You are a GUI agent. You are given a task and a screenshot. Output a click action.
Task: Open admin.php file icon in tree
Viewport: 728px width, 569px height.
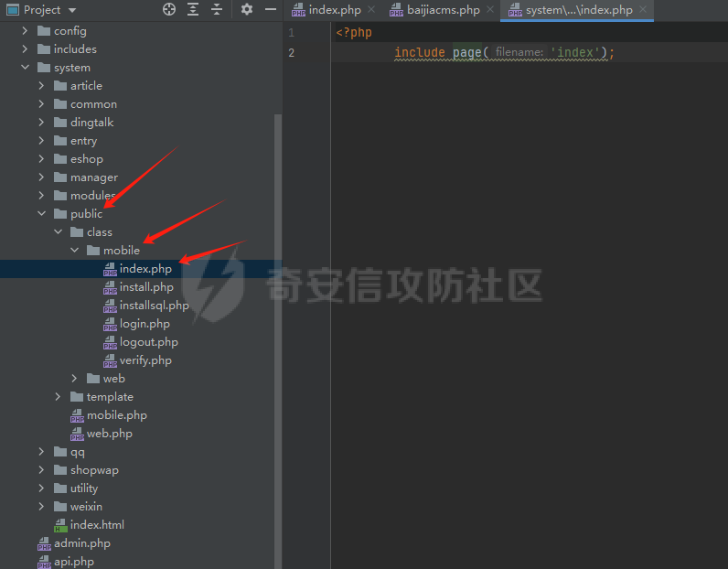click(x=44, y=543)
